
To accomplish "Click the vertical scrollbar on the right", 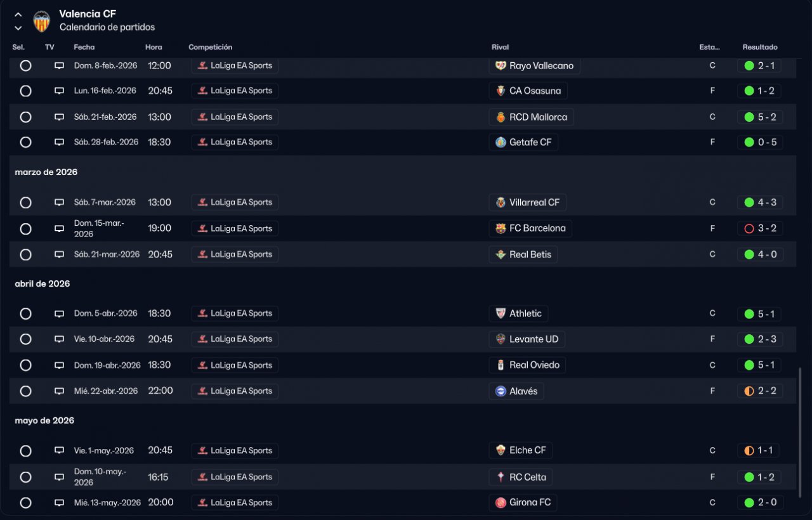I will tap(800, 431).
